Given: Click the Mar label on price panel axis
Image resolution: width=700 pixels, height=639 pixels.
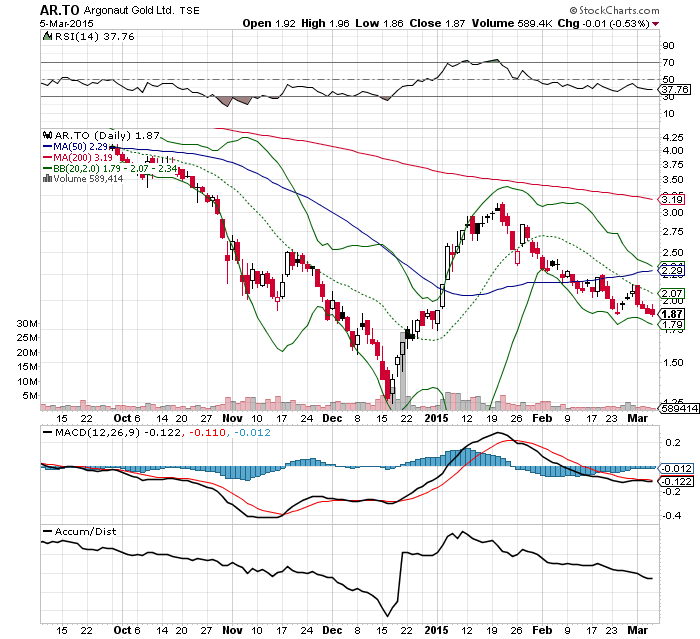Looking at the screenshot, I should tap(638, 418).
